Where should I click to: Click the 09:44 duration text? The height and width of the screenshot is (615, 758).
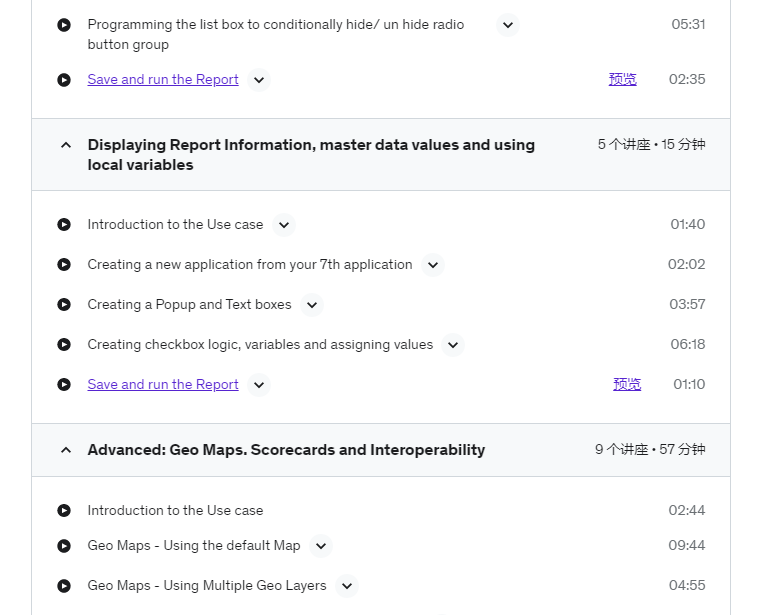[x=687, y=545]
